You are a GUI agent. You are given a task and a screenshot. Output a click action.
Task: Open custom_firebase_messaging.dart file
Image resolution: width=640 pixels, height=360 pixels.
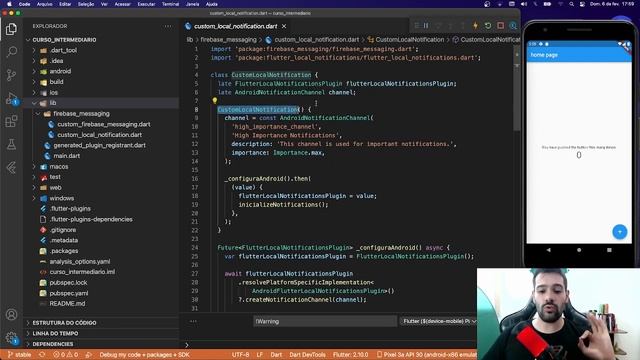(104, 124)
